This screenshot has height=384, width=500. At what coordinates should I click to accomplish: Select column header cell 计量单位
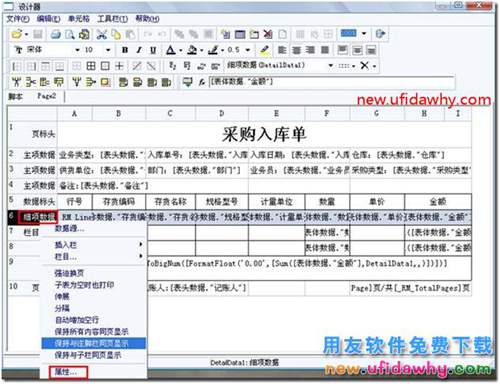pos(276,202)
